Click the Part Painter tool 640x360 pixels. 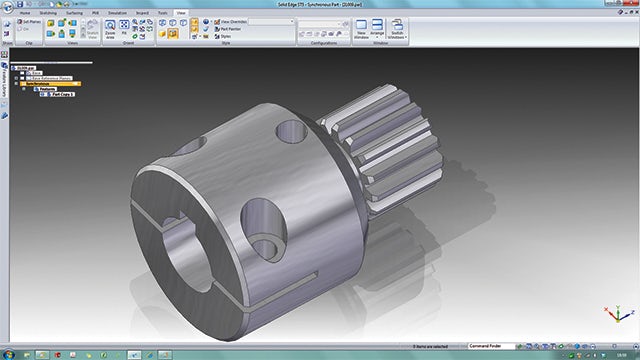click(228, 29)
